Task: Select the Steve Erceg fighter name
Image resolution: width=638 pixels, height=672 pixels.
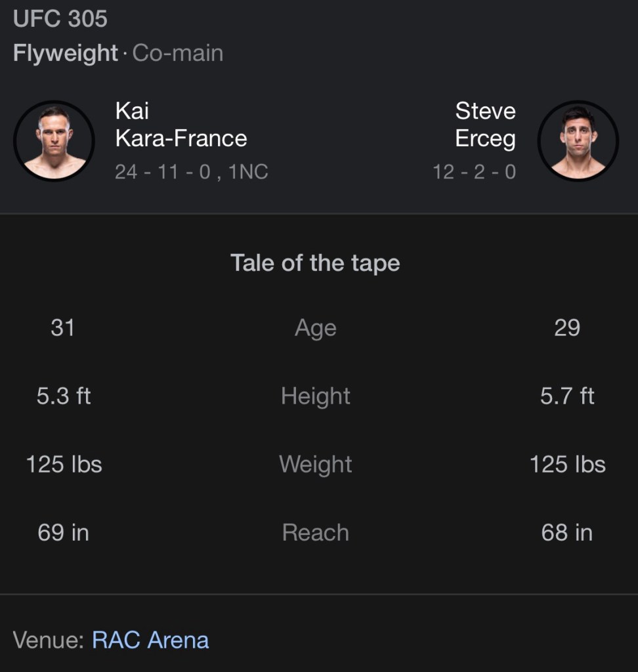Action: pyautogui.click(x=485, y=125)
